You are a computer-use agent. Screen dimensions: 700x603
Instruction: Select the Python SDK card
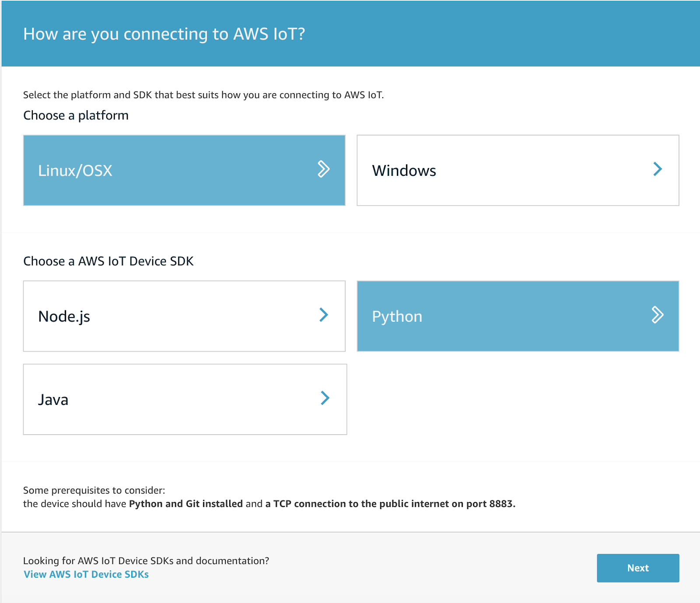(x=518, y=316)
